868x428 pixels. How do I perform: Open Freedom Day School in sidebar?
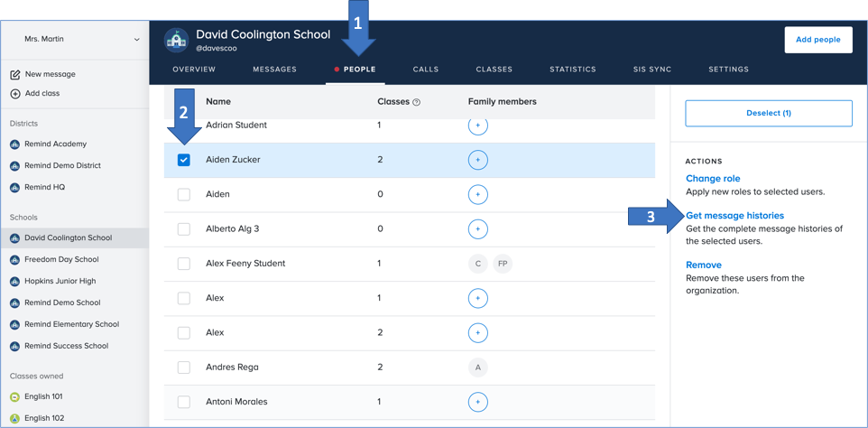61,259
